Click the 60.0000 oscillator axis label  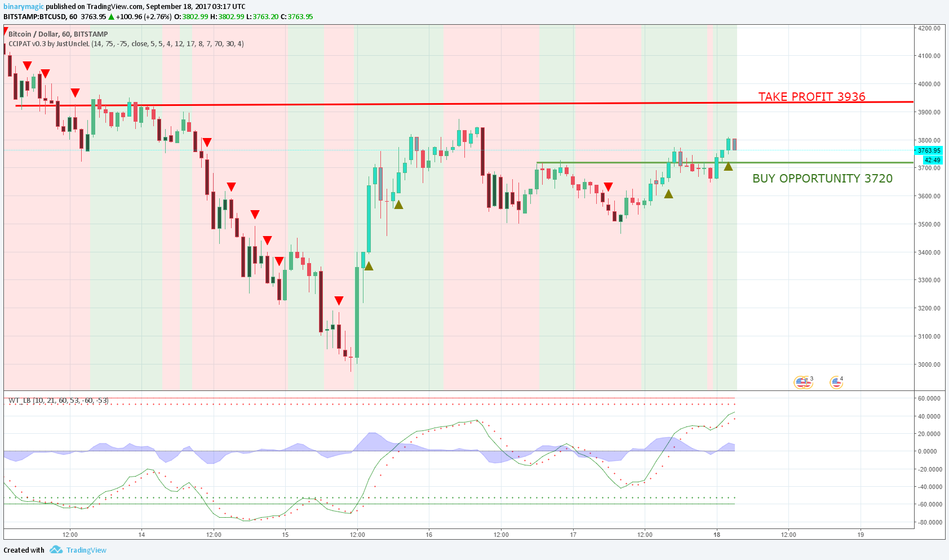pos(929,398)
